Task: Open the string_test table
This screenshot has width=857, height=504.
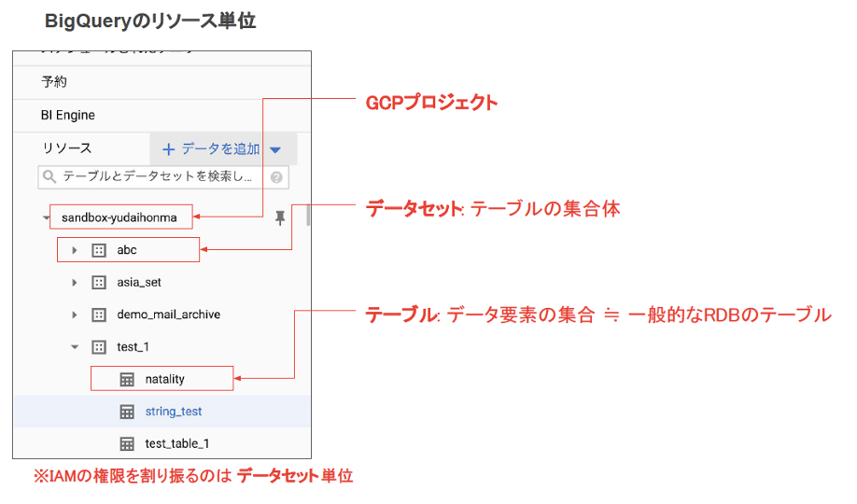Action: (174, 412)
